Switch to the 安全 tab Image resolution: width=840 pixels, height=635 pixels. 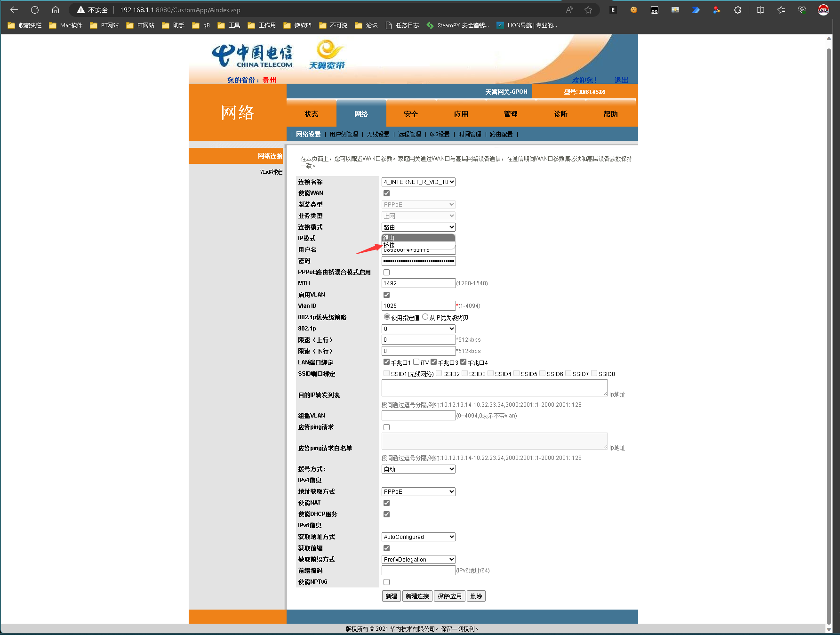pyautogui.click(x=411, y=114)
